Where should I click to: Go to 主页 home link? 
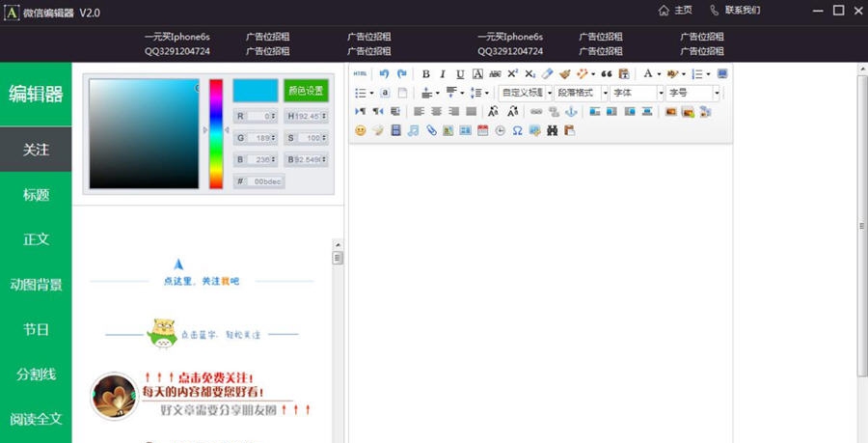(675, 10)
